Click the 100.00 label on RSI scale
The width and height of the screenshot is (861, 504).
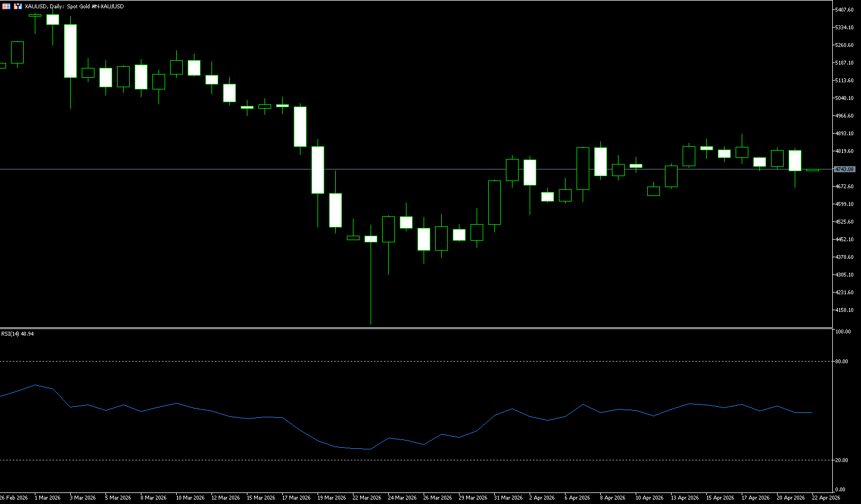click(843, 332)
